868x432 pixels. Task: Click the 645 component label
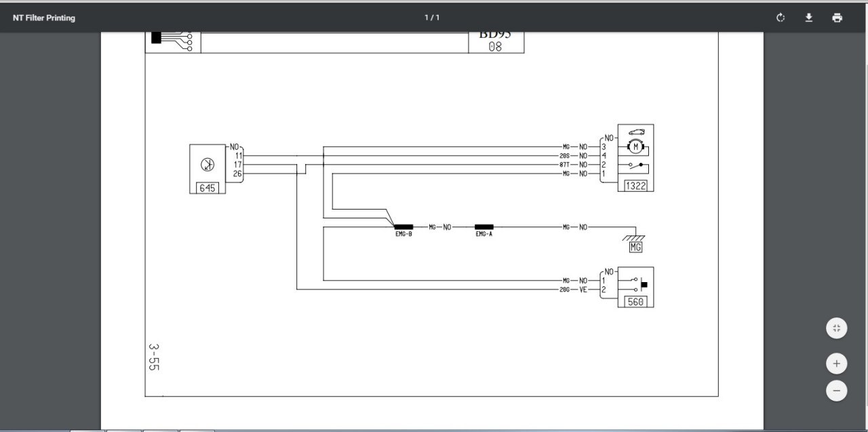click(x=208, y=188)
